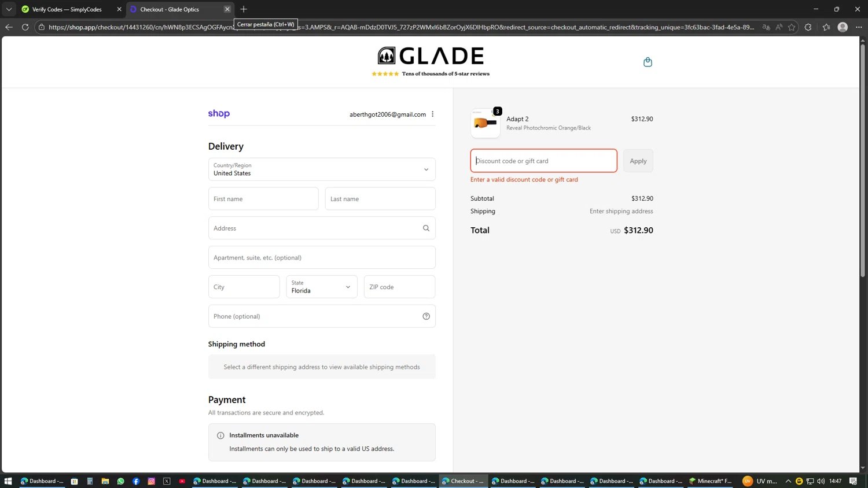The height and width of the screenshot is (488, 868).
Task: Click the Reveal Photochromic Orange/Black variant text
Action: point(549,128)
